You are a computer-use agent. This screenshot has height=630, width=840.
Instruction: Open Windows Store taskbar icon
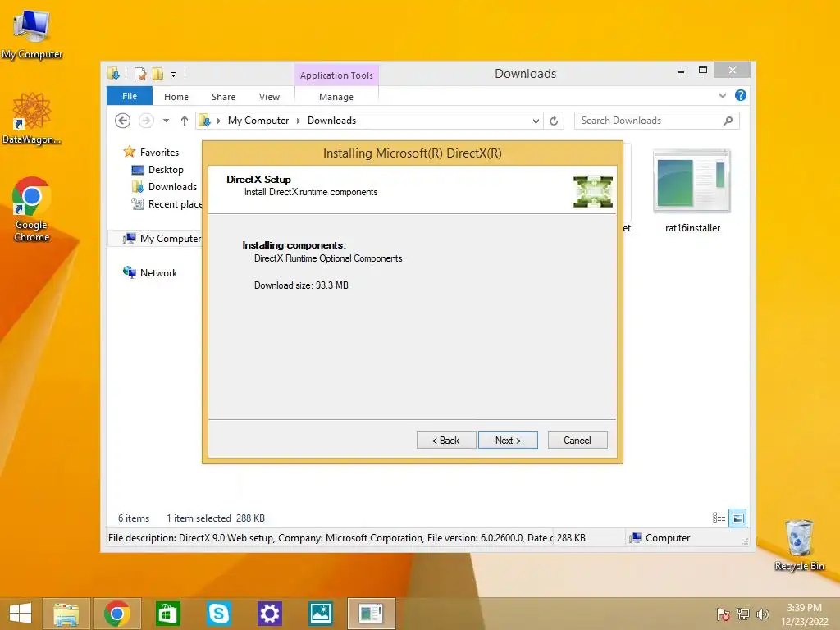click(167, 614)
